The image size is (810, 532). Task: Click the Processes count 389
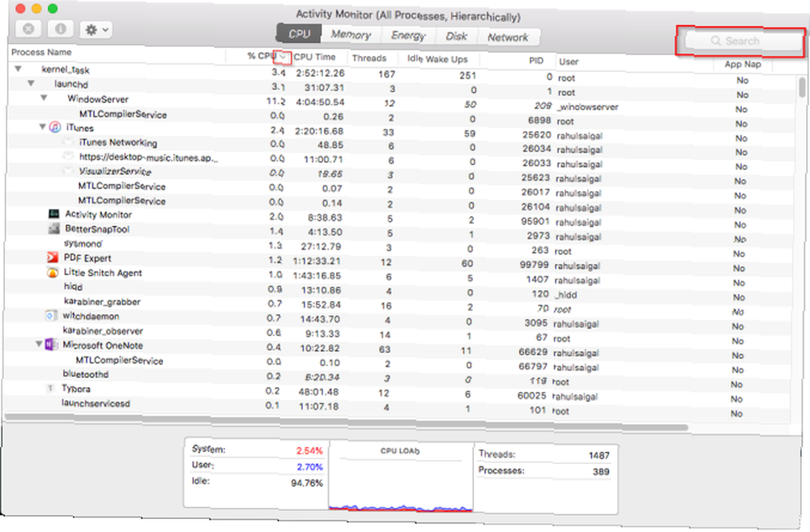(x=601, y=471)
